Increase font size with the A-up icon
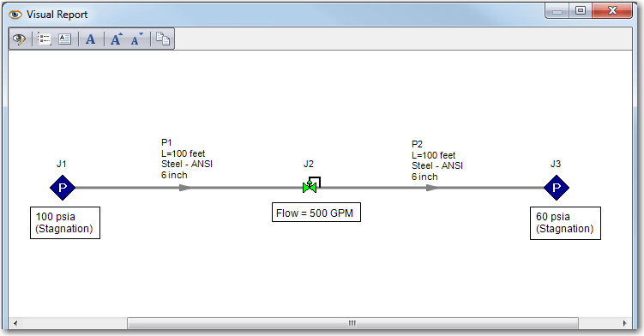 117,39
